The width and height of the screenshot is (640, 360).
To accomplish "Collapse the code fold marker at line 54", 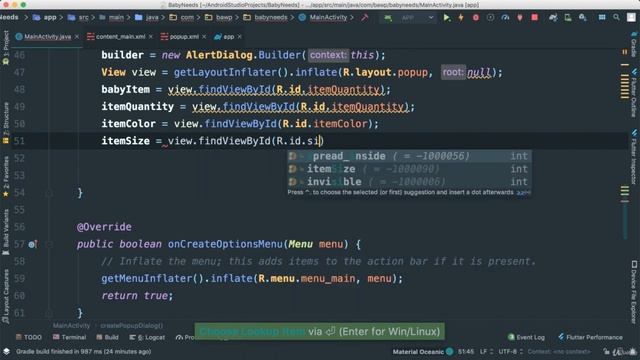I will click(x=49, y=193).
